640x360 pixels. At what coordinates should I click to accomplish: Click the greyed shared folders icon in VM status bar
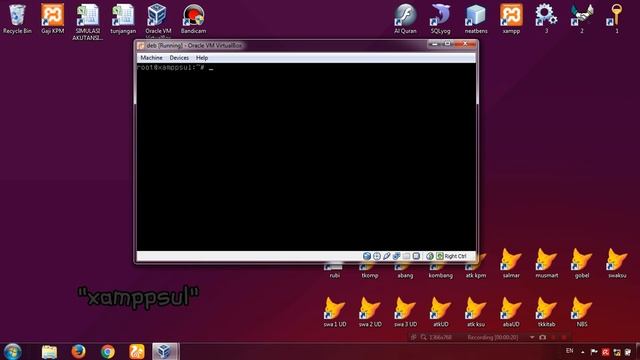click(x=406, y=256)
